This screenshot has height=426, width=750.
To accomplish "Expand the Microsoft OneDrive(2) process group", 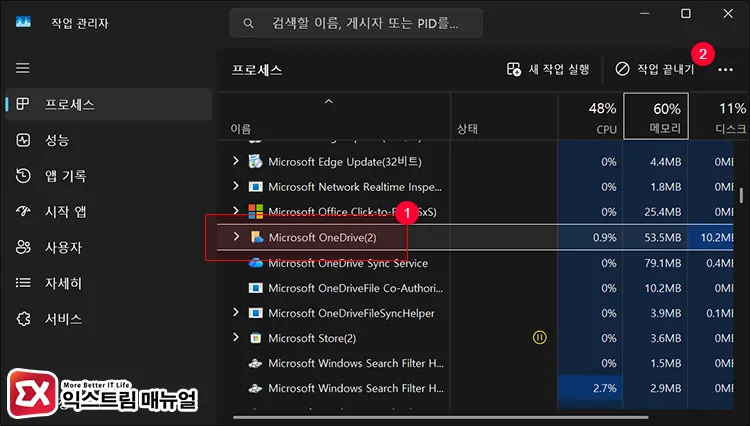I will click(236, 236).
